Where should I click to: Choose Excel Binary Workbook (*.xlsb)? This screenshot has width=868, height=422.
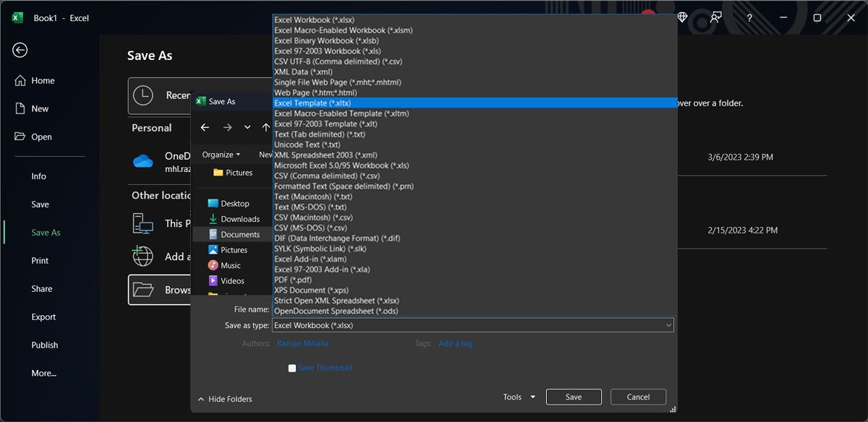[x=474, y=40]
